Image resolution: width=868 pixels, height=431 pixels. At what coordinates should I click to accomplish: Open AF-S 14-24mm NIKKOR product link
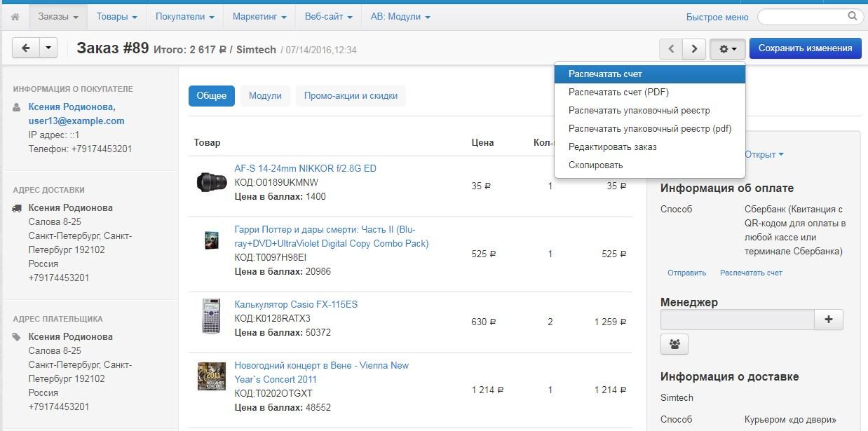pos(305,168)
